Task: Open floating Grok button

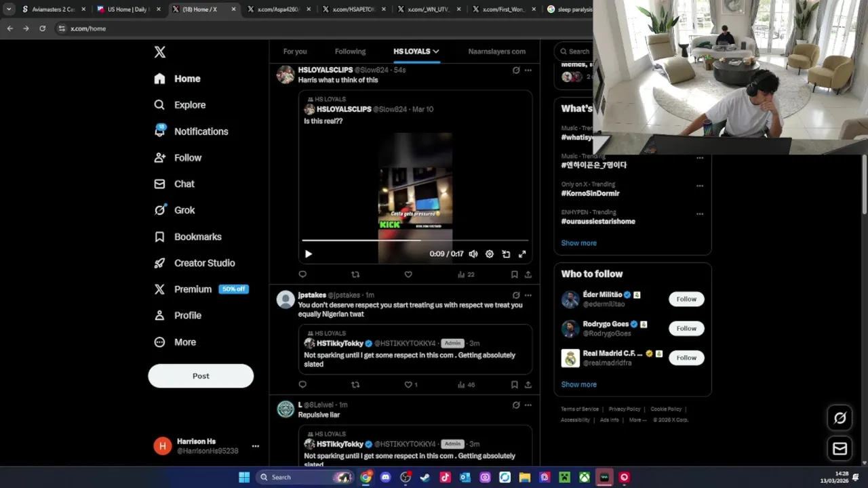Action: (x=840, y=418)
